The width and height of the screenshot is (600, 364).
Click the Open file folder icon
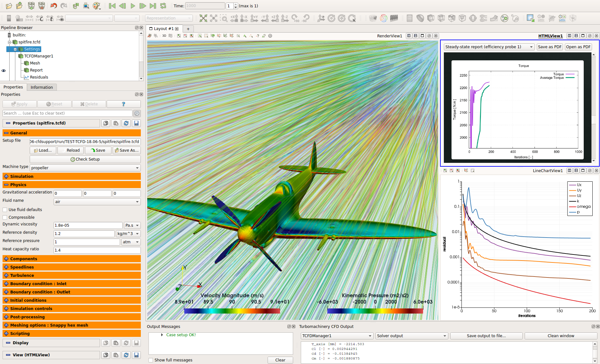click(9, 6)
